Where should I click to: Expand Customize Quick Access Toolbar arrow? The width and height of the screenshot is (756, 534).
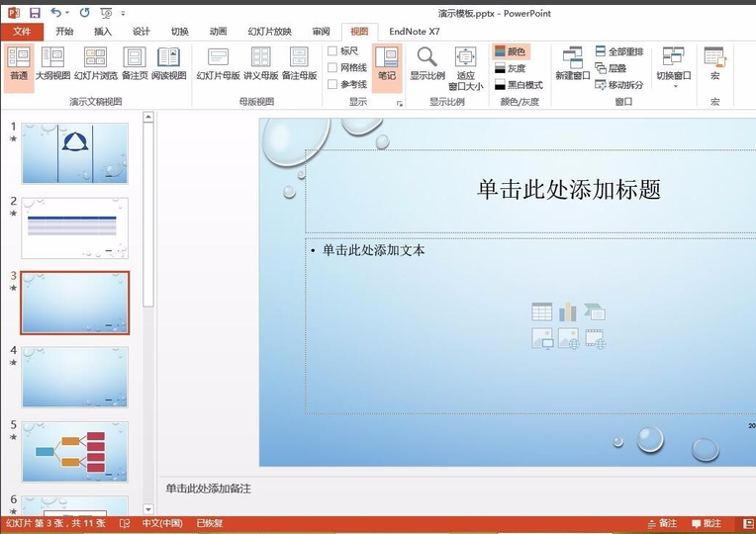coord(123,14)
